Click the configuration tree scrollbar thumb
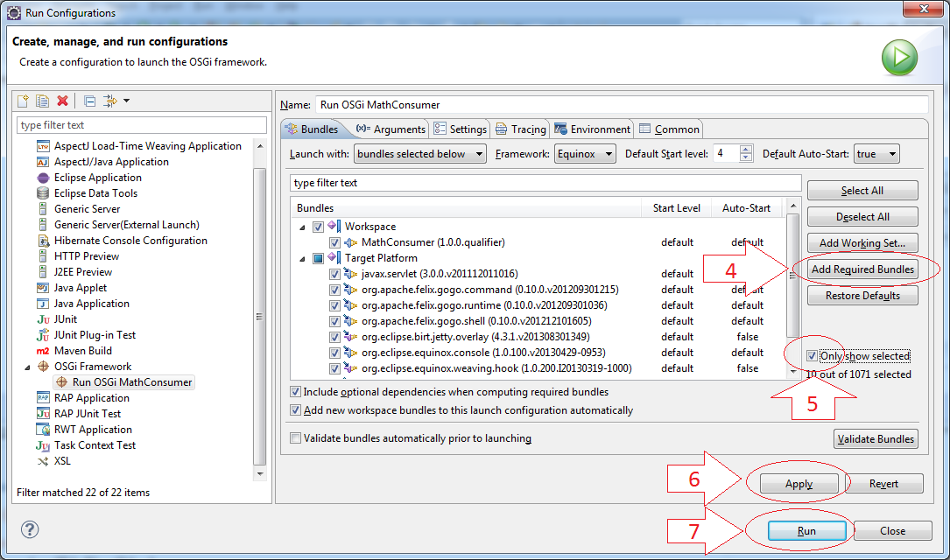Image resolution: width=950 pixels, height=560 pixels. tap(259, 318)
